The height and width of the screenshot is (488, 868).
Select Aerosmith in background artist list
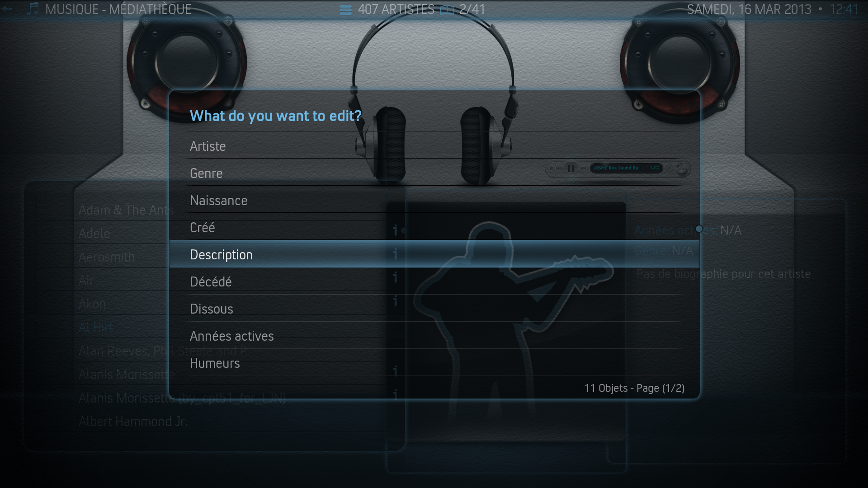(x=107, y=257)
